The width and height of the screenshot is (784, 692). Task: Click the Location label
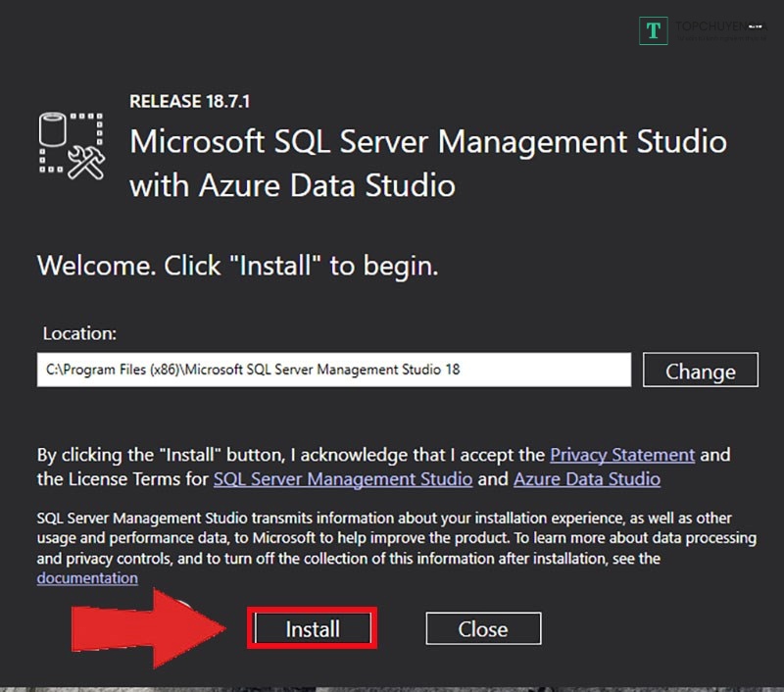[76, 333]
